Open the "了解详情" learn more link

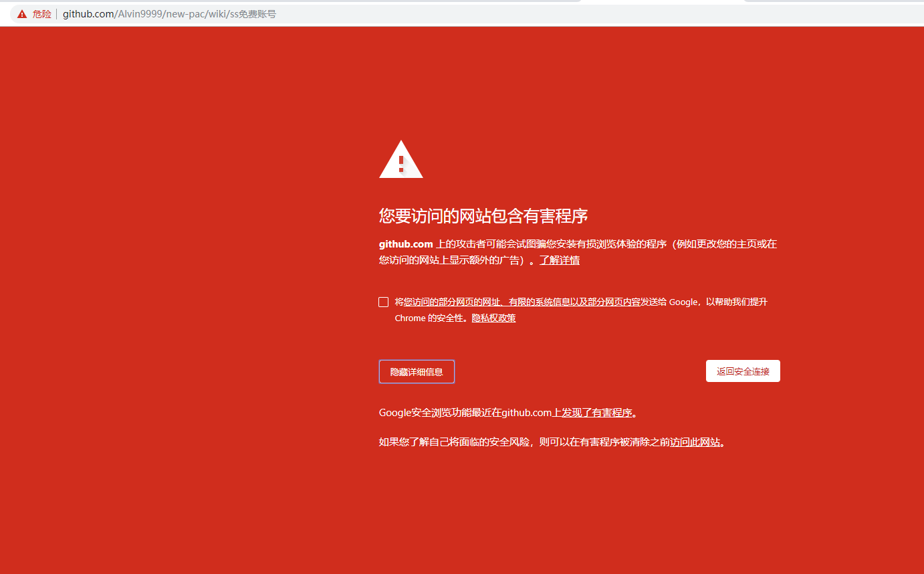point(560,260)
